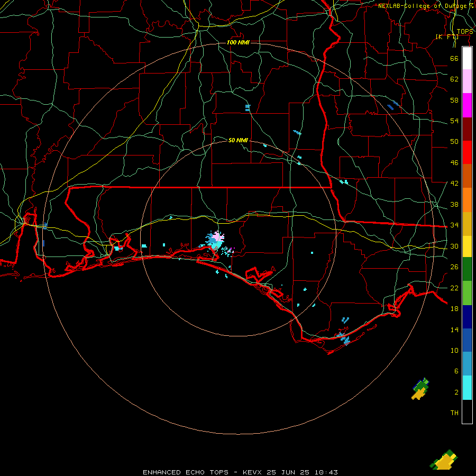The width and height of the screenshot is (476, 476).
Task: Click the '2' legend value
Action: tap(456, 392)
